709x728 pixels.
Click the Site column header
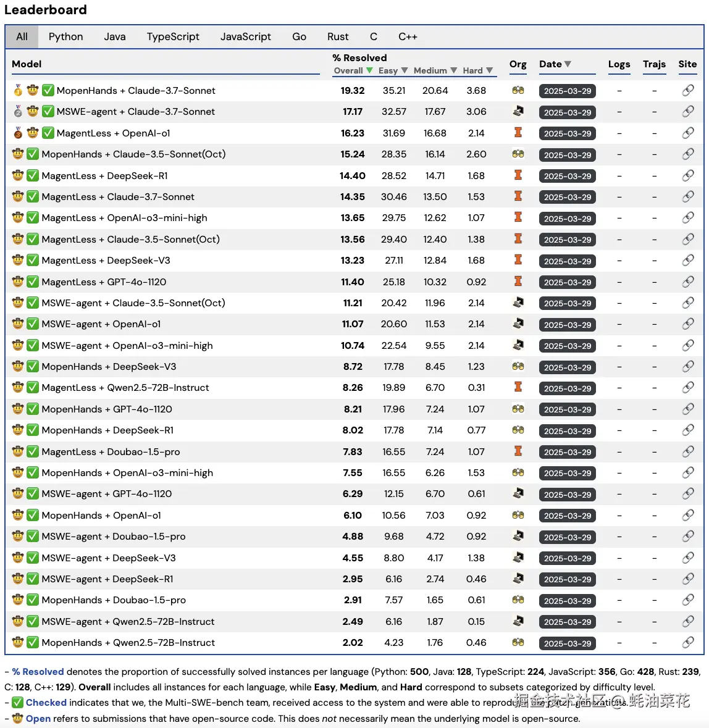coord(687,64)
